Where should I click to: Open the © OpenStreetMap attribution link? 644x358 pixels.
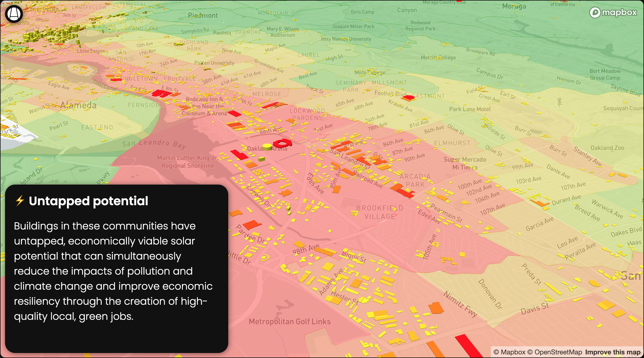tap(555, 352)
